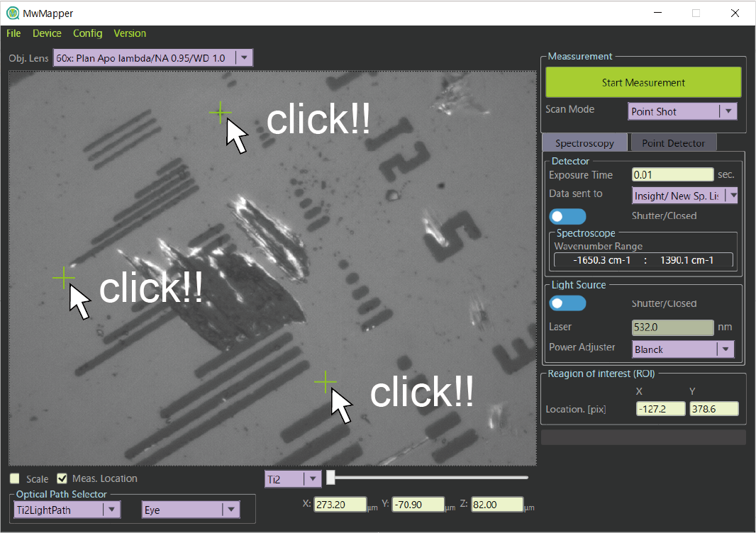Open the Obj. Lens dropdown
The height and width of the screenshot is (533, 756).
click(x=243, y=58)
